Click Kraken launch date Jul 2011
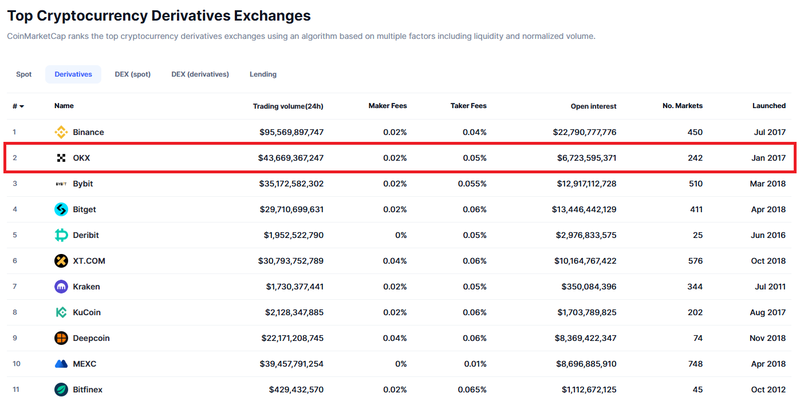This screenshot has width=800, height=401. [x=770, y=287]
